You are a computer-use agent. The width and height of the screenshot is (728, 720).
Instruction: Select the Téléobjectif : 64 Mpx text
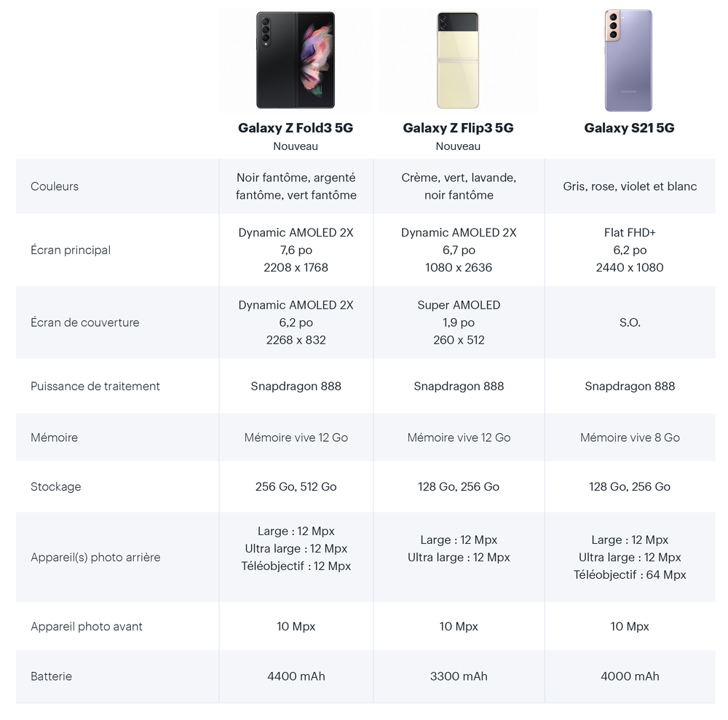[x=630, y=574]
